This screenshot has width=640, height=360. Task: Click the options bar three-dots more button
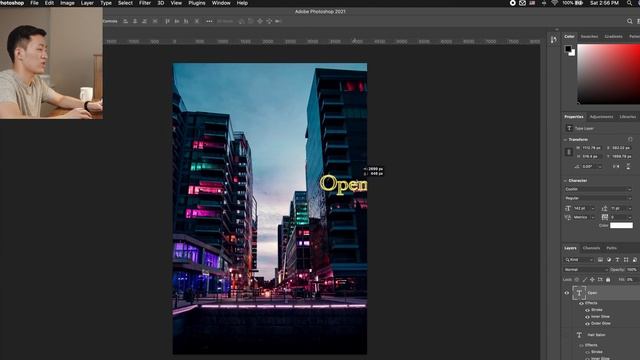209,21
